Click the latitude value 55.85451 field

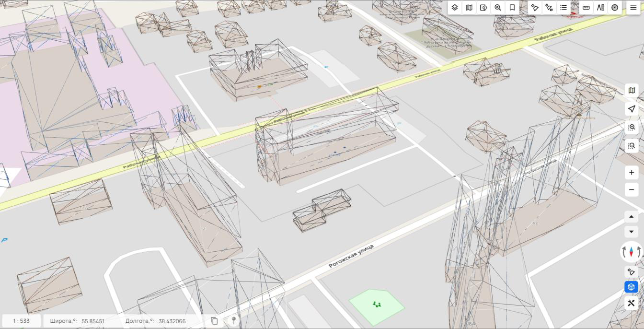(x=93, y=321)
